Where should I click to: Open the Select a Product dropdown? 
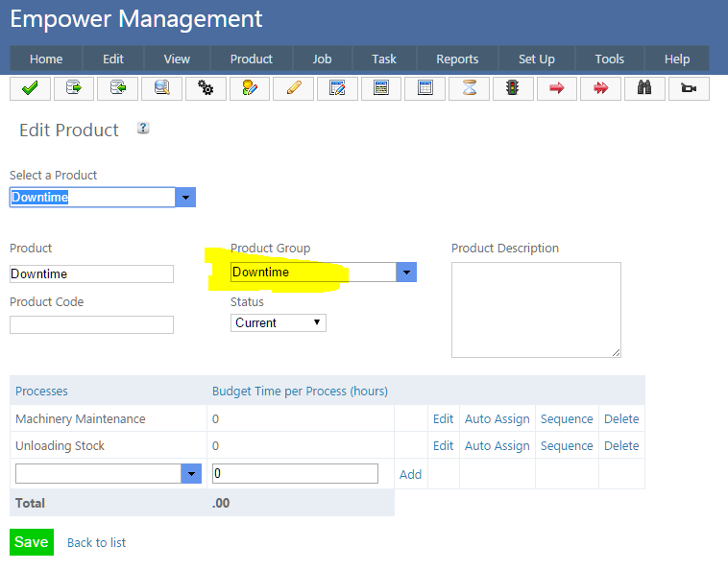point(186,198)
